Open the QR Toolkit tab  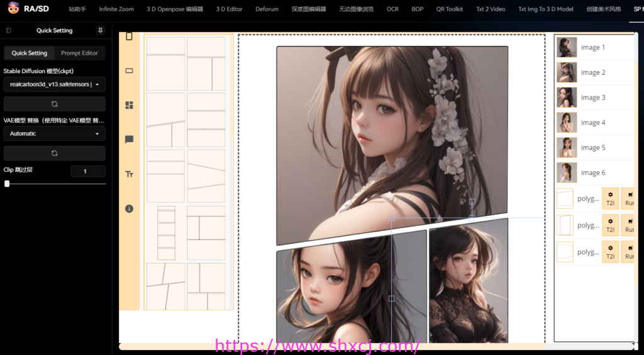(x=449, y=9)
